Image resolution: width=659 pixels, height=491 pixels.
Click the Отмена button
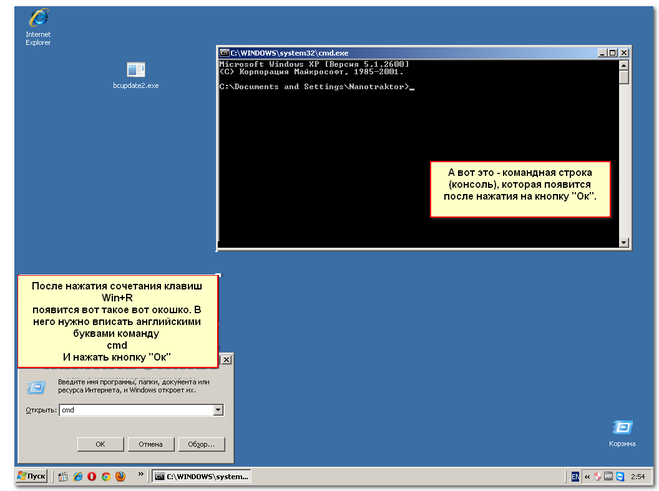(150, 443)
